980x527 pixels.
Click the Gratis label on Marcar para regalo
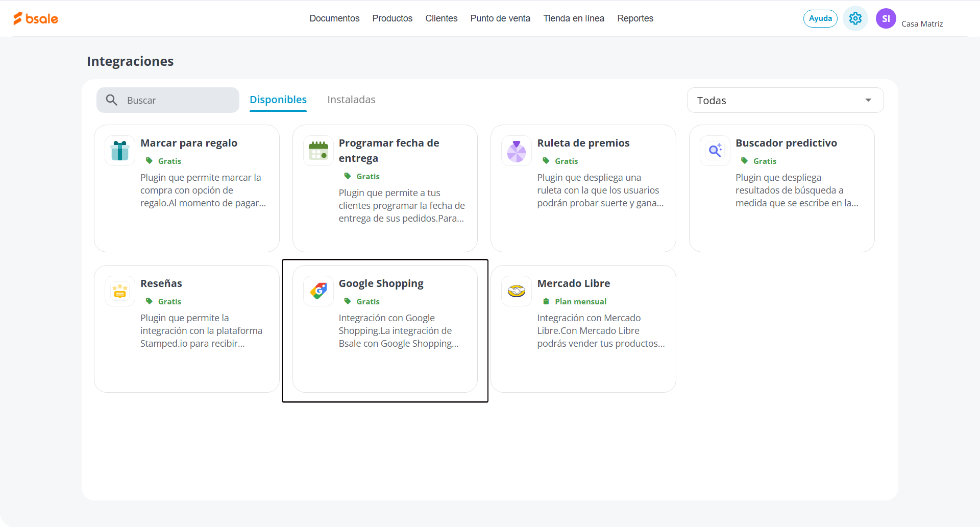(169, 161)
